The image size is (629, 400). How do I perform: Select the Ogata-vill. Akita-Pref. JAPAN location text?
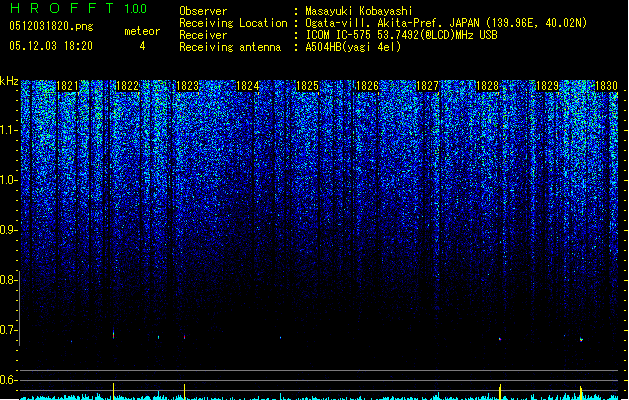point(446,23)
